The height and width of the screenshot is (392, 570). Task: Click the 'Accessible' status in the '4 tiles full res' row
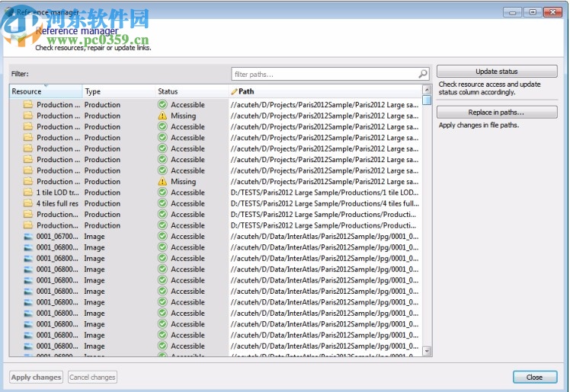point(188,203)
